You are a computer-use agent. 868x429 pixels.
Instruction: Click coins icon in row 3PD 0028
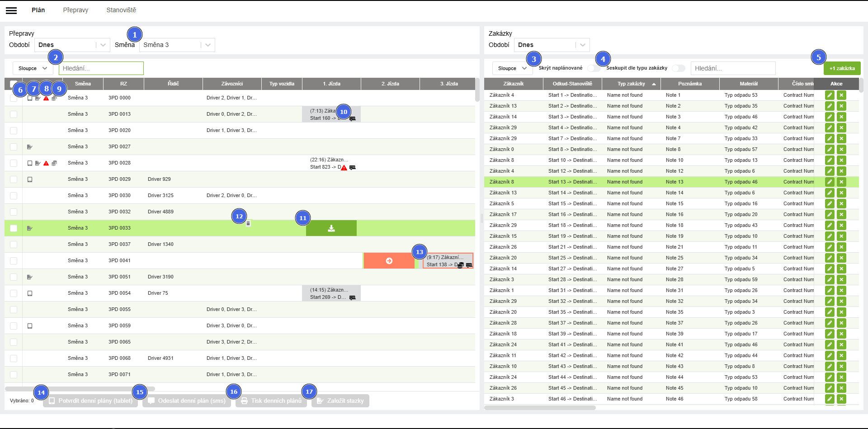coord(54,163)
